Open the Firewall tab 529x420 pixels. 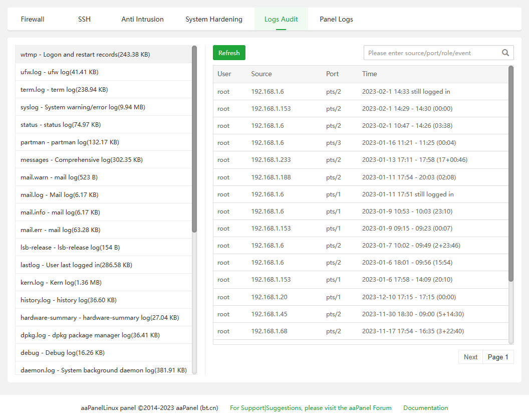(x=33, y=19)
